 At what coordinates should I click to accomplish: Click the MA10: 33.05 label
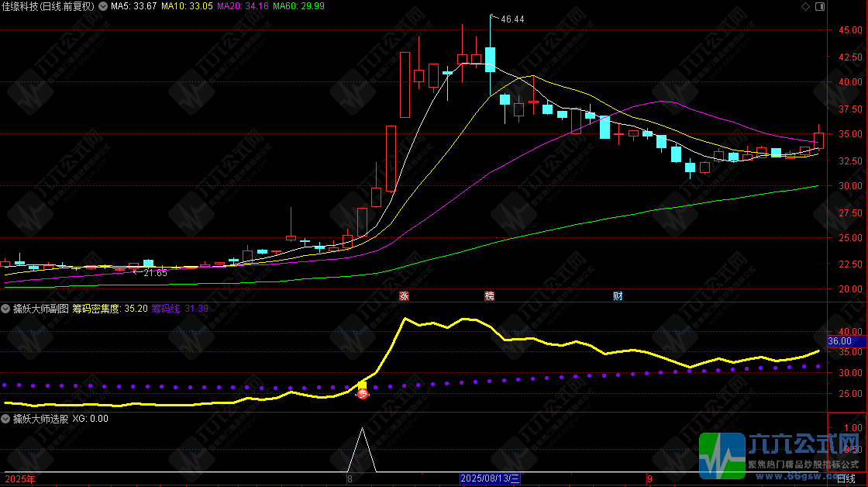click(187, 6)
